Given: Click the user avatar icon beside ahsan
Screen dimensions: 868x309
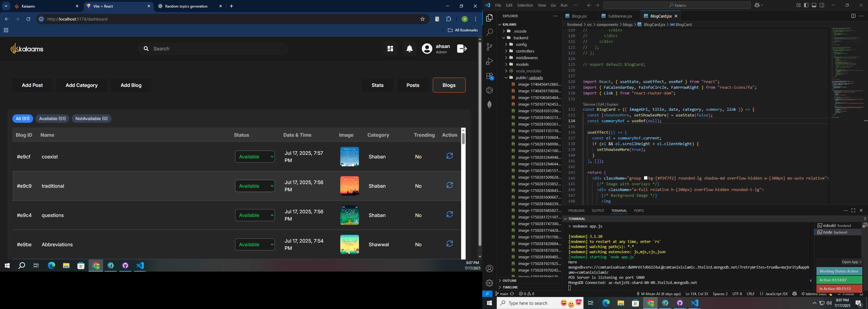Looking at the screenshot, I should 427,49.
